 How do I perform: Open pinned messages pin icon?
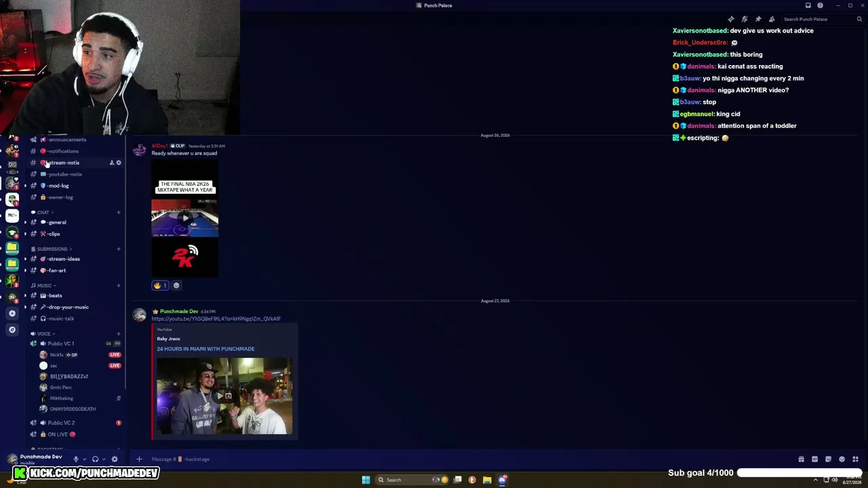click(x=758, y=19)
